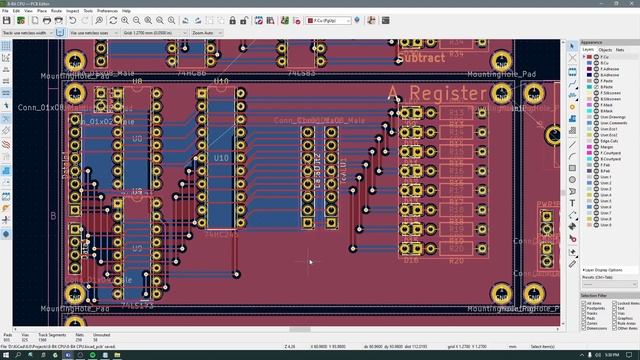Open Board Setup from the toolbar
Screen dimensions: 640x360
(20, 20)
